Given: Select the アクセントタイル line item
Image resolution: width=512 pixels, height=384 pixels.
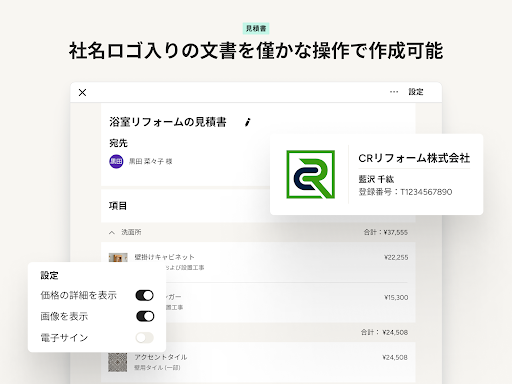Looking at the screenshot, I should (258, 362).
